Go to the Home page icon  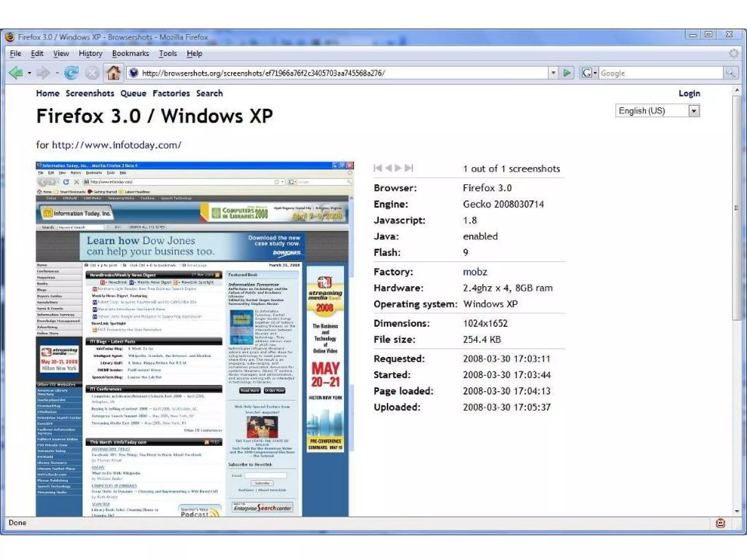click(113, 73)
